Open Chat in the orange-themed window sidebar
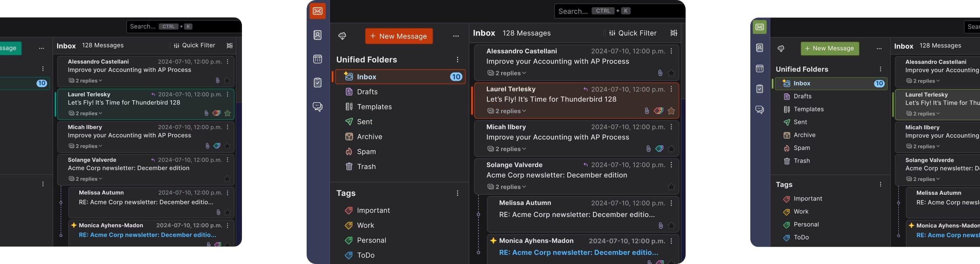Viewport: 980px width, 264px height. point(317,107)
